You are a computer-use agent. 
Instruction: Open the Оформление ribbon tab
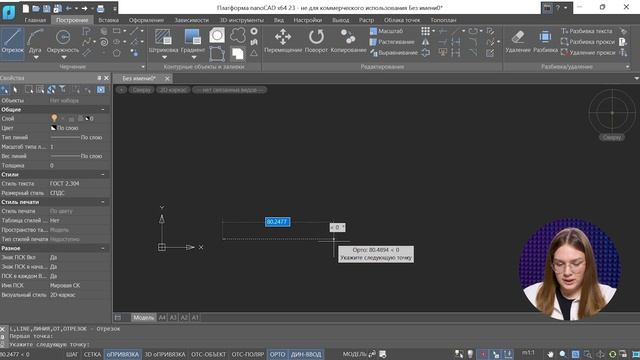click(146, 20)
